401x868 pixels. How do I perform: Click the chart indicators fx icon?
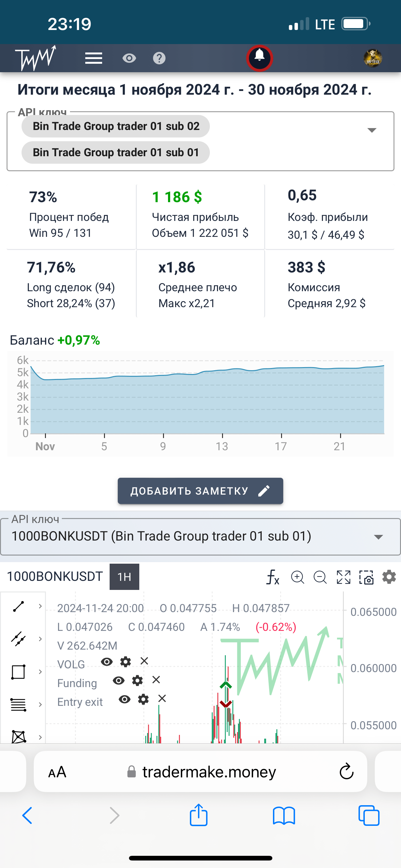(273, 577)
